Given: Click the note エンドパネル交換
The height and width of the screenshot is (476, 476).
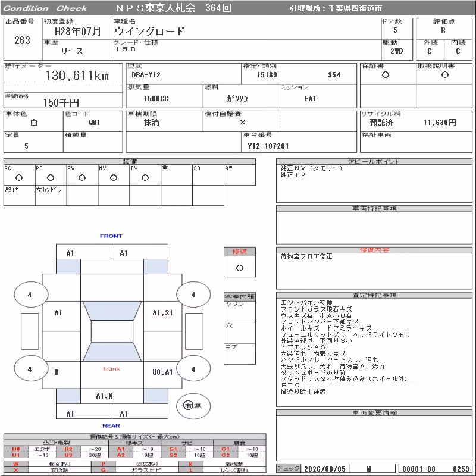Looking at the screenshot, I should 306,302.
